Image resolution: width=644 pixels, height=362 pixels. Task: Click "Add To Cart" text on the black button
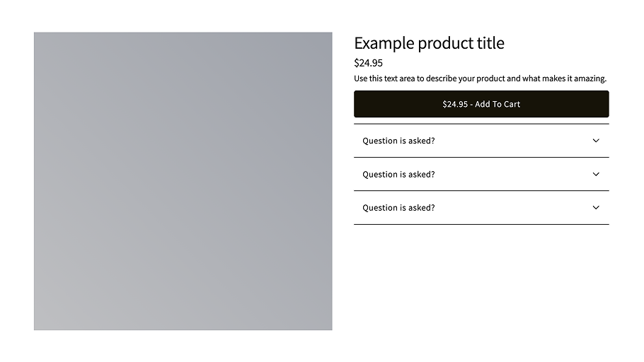pos(498,104)
